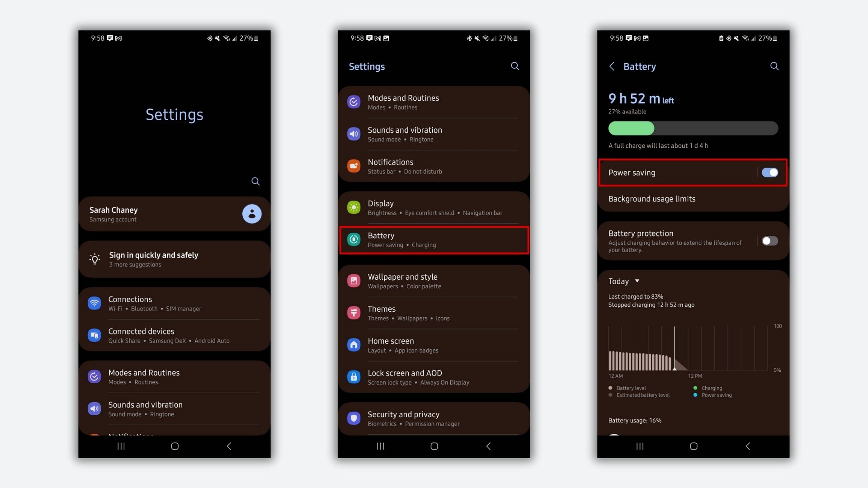Tap the Notifications icon in Settings

click(353, 166)
